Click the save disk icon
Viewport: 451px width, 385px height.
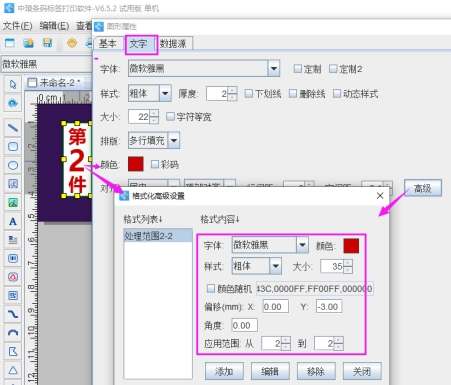47,43
